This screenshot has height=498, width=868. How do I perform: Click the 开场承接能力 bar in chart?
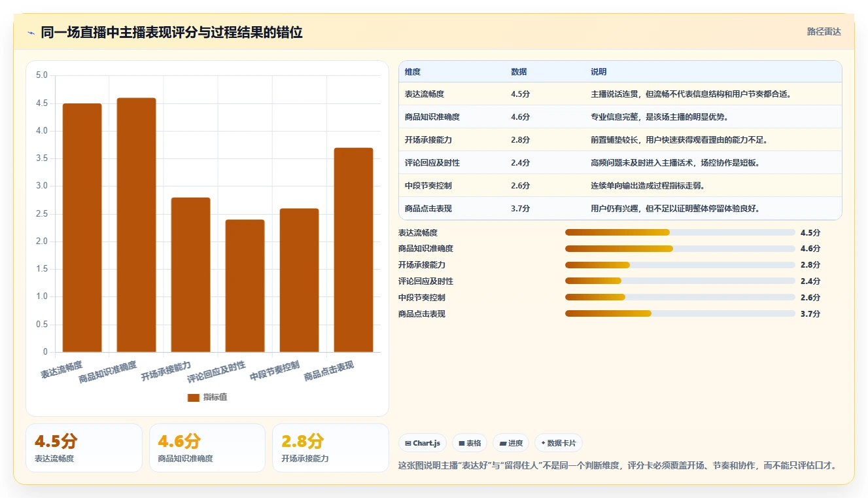pyautogui.click(x=191, y=275)
